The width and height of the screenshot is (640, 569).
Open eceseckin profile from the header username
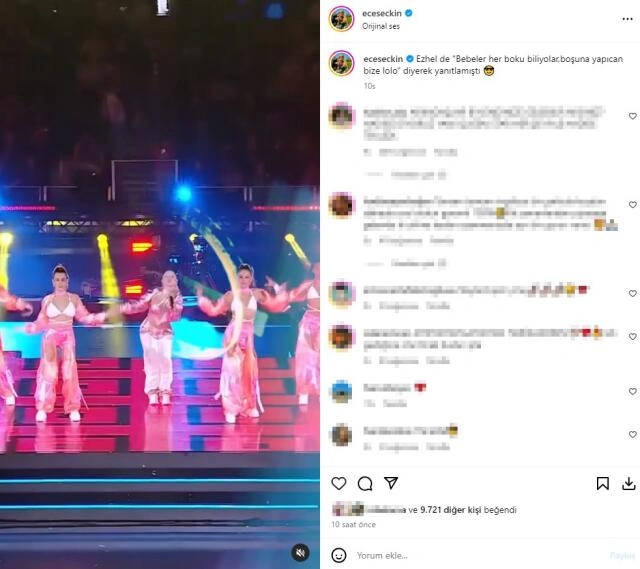(382, 13)
